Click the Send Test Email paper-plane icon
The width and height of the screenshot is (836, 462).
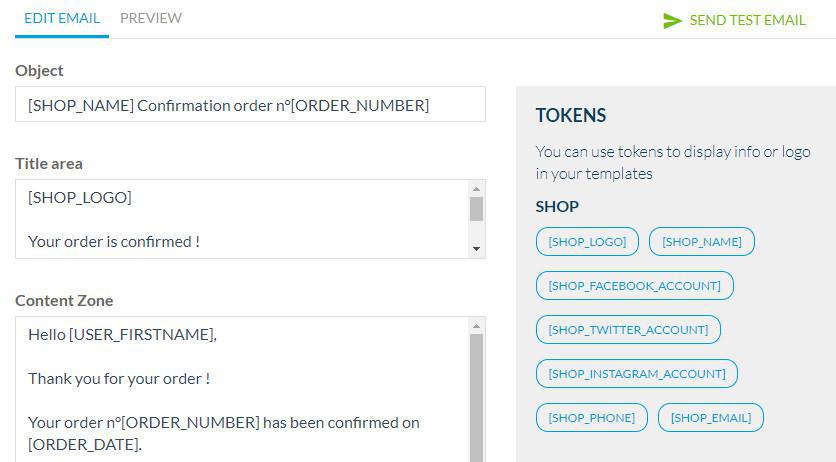coord(672,20)
